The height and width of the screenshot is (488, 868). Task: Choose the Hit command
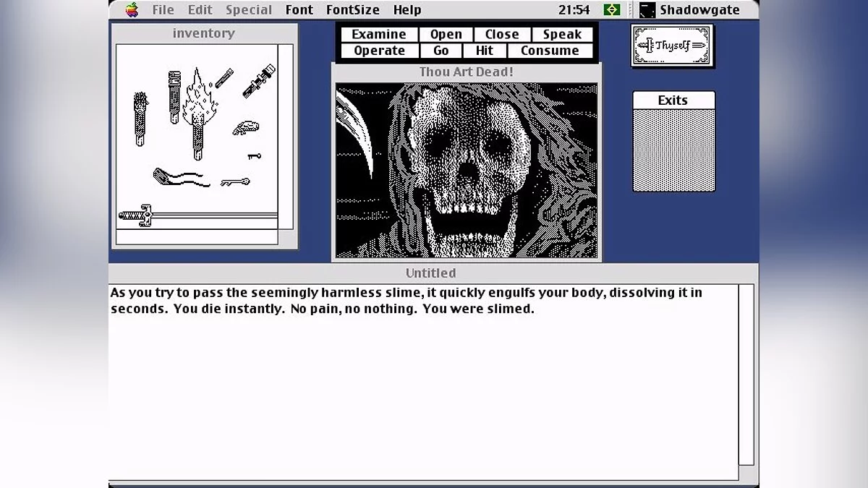(x=485, y=51)
